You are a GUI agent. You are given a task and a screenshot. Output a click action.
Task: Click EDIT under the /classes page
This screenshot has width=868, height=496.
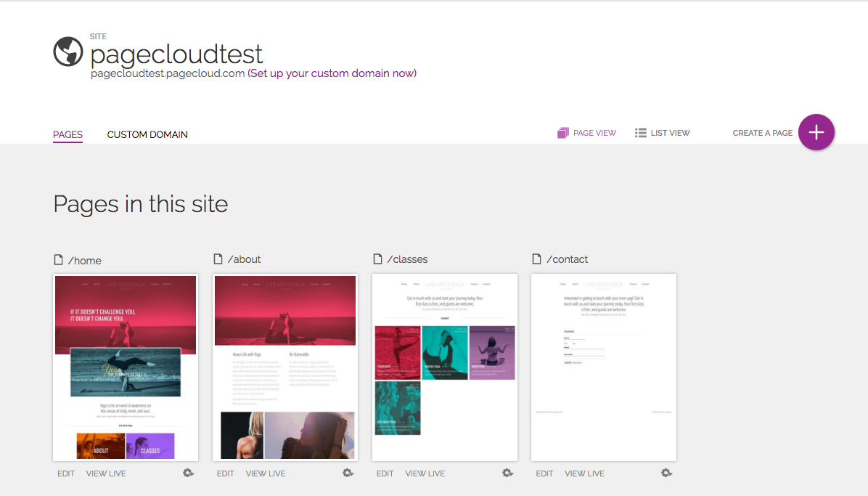(385, 473)
